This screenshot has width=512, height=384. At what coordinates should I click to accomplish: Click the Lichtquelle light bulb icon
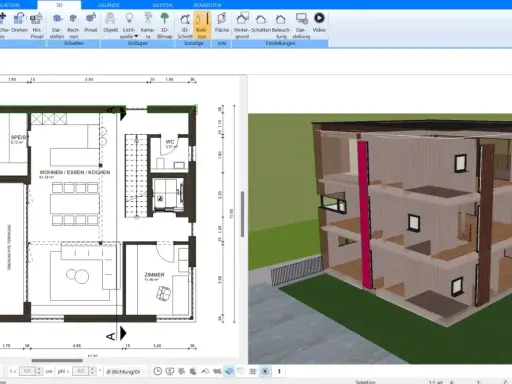coord(129,18)
